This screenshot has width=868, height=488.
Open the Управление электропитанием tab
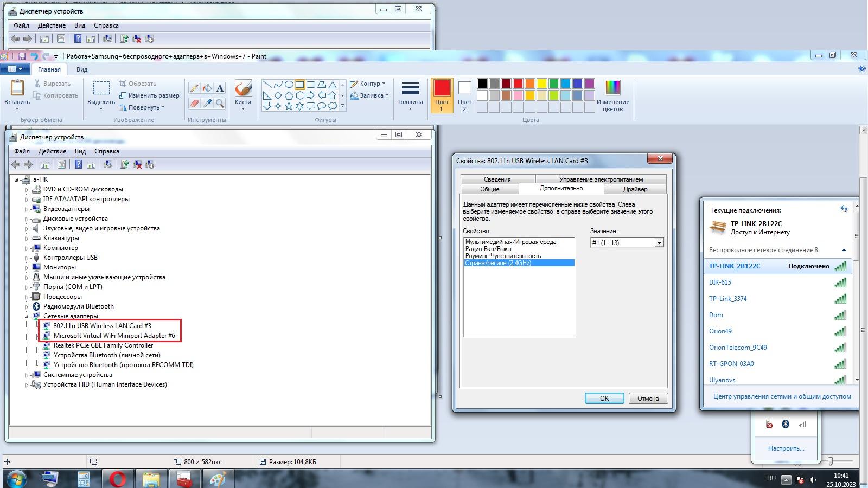[601, 179]
